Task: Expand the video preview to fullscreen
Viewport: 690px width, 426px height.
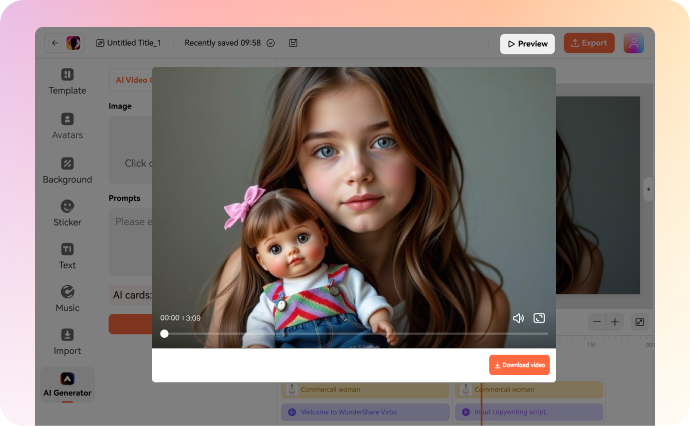Action: click(539, 318)
